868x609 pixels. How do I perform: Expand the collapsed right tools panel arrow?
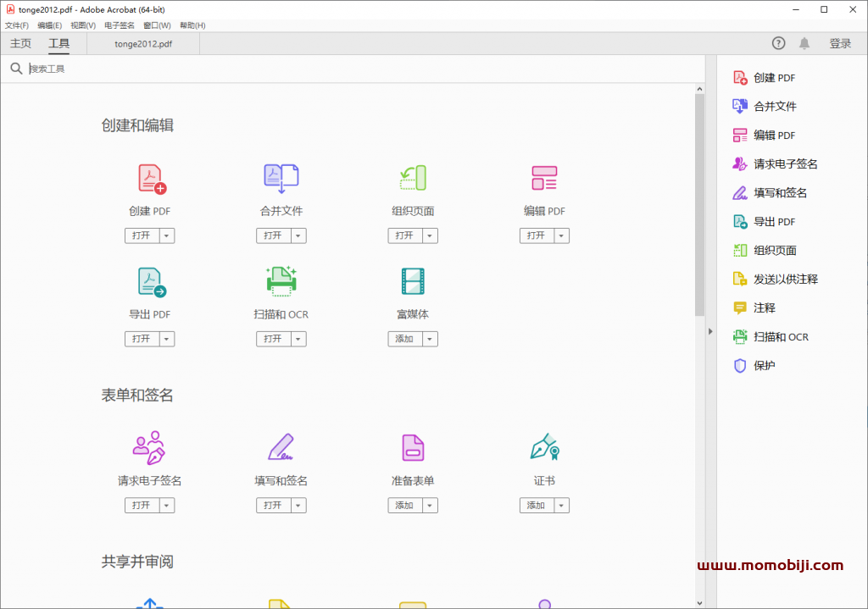[709, 331]
